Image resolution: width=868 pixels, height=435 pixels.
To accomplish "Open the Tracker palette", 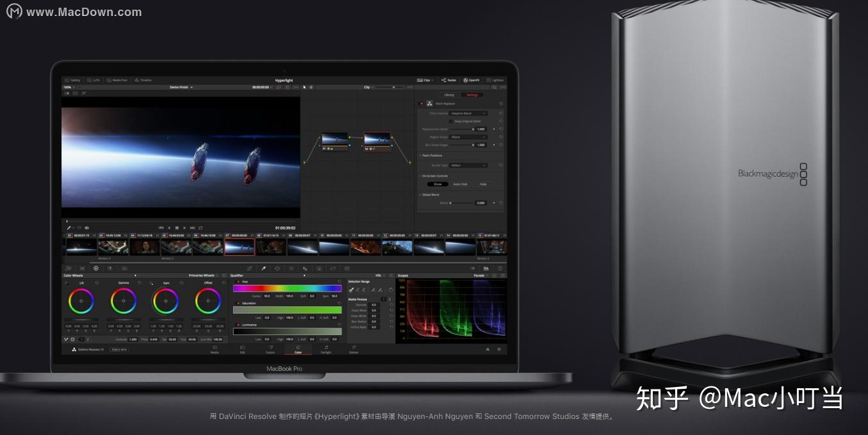I will click(x=291, y=268).
